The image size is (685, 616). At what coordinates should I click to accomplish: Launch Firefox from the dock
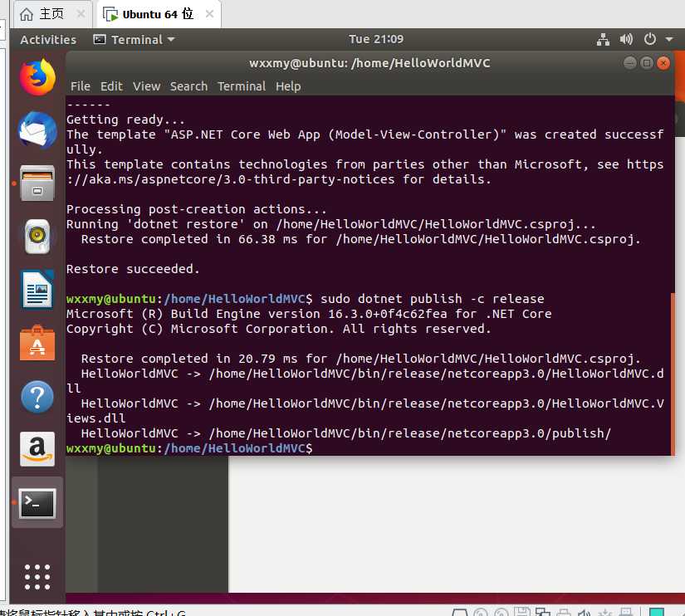[37, 77]
